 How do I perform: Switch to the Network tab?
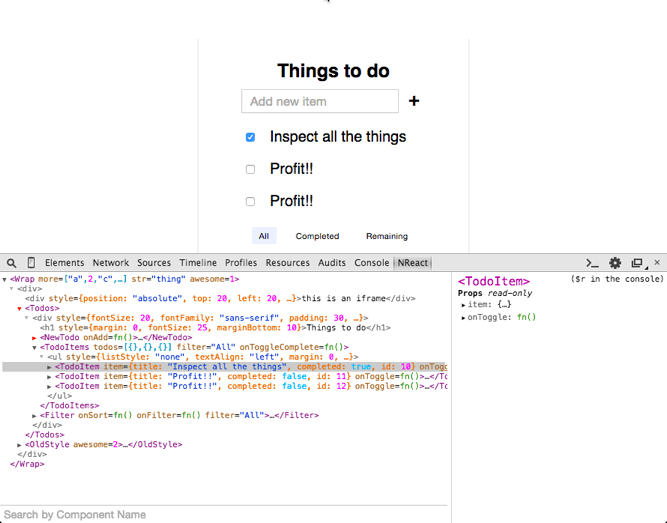point(111,263)
